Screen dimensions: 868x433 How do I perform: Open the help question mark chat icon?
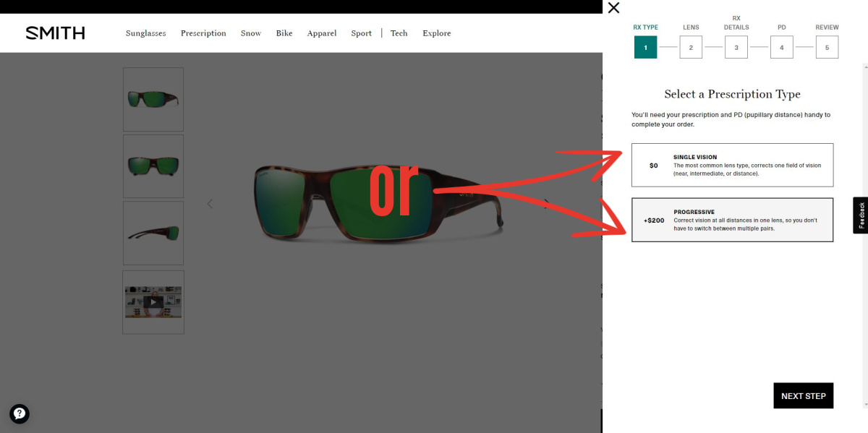click(x=20, y=413)
